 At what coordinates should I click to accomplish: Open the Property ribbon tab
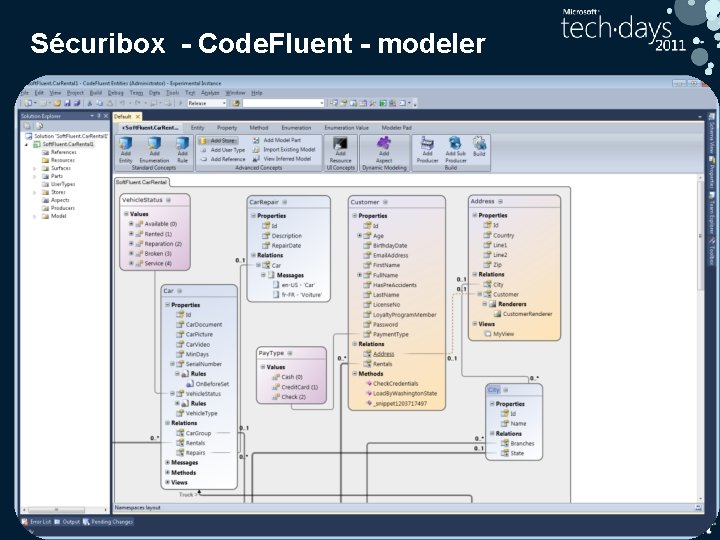coord(227,128)
